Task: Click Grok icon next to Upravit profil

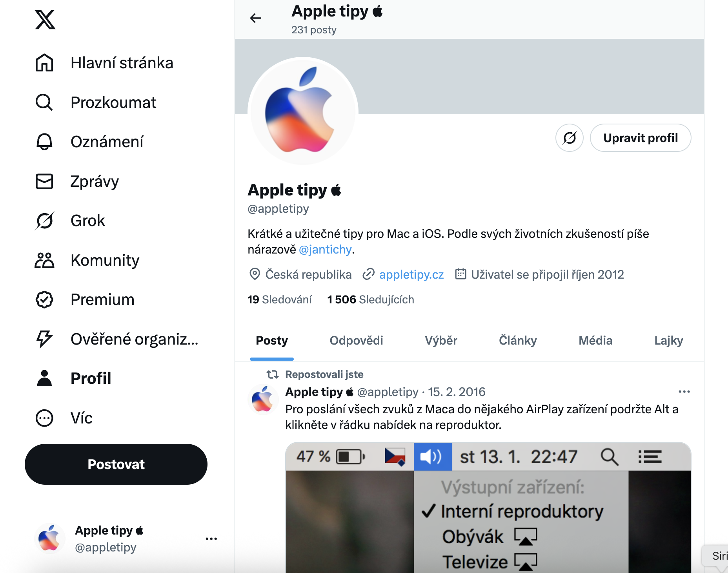Action: (x=570, y=138)
